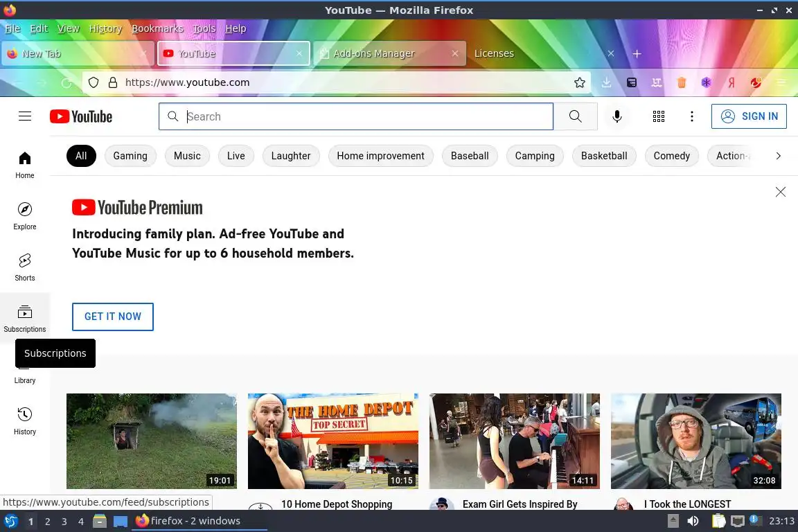This screenshot has height=532, width=798.
Task: Go to Home in the sidebar
Action: (25, 165)
